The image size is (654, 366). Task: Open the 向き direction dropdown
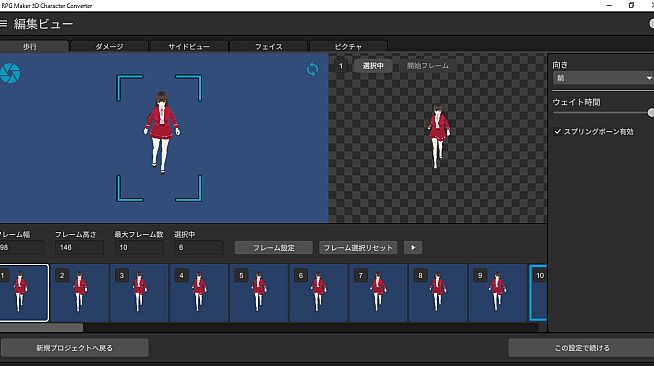(603, 78)
